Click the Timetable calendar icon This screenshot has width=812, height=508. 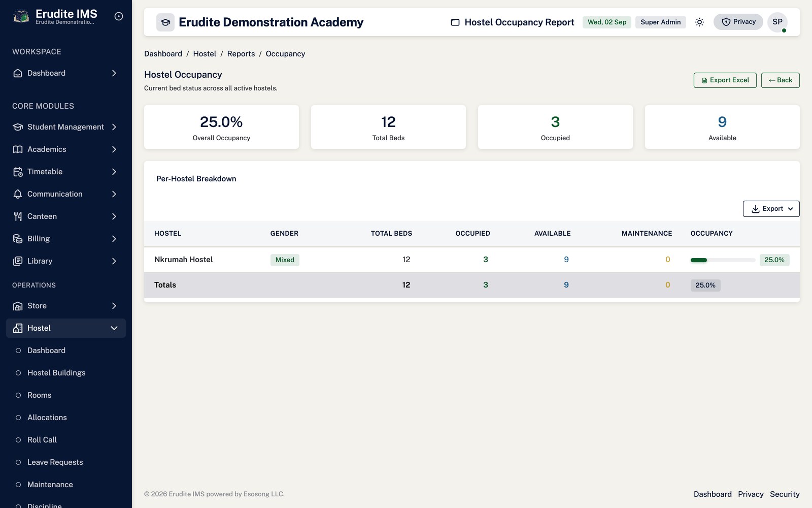tap(18, 172)
